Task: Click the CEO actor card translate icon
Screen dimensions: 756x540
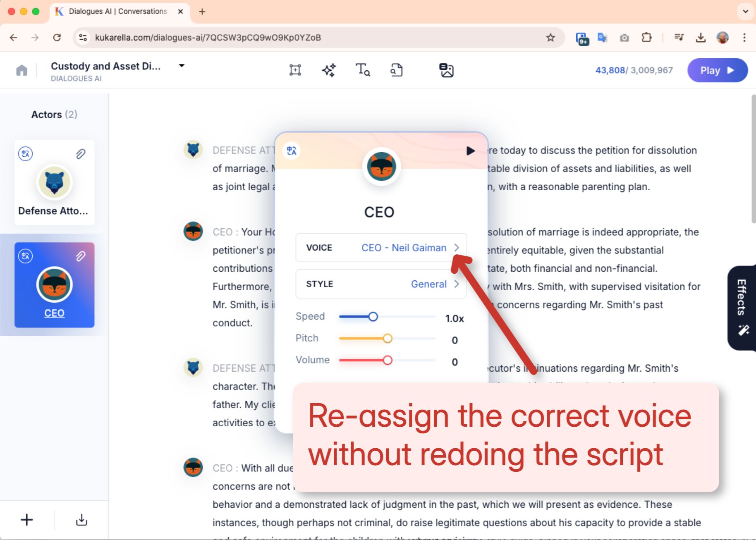Action: (26, 256)
